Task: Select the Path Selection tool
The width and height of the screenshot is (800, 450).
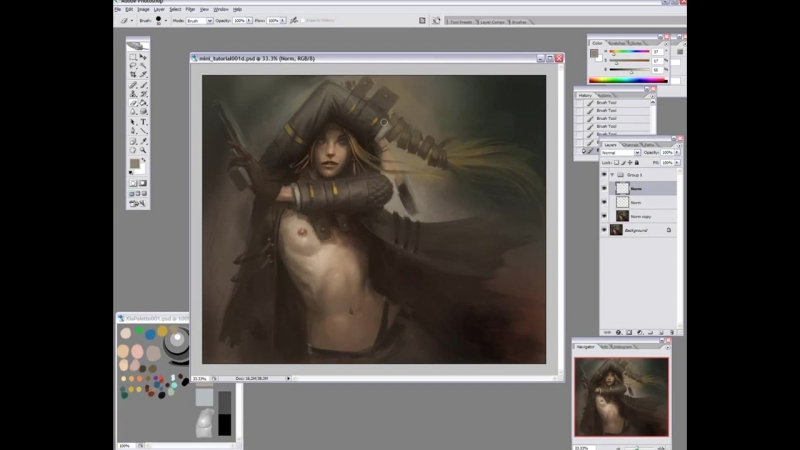Action: [x=133, y=122]
